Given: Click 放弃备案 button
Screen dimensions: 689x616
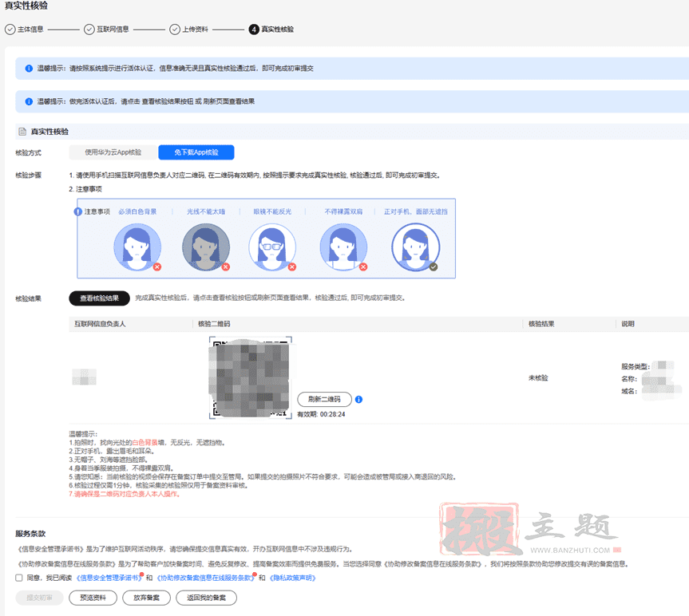Looking at the screenshot, I should click(146, 598).
